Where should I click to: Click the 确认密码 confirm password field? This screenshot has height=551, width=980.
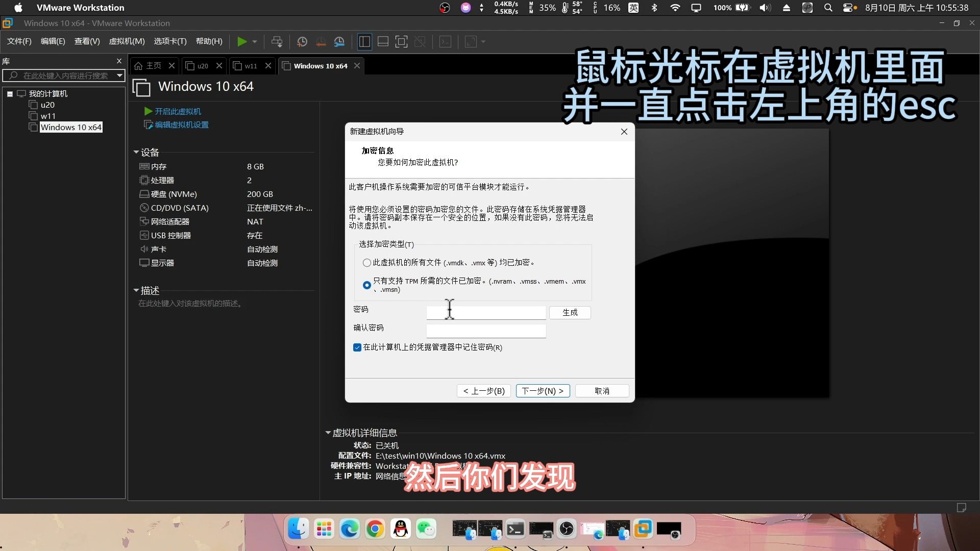pyautogui.click(x=486, y=331)
